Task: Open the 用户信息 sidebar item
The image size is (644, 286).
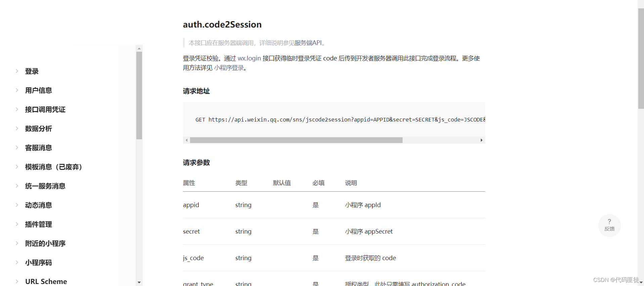Action: [39, 90]
